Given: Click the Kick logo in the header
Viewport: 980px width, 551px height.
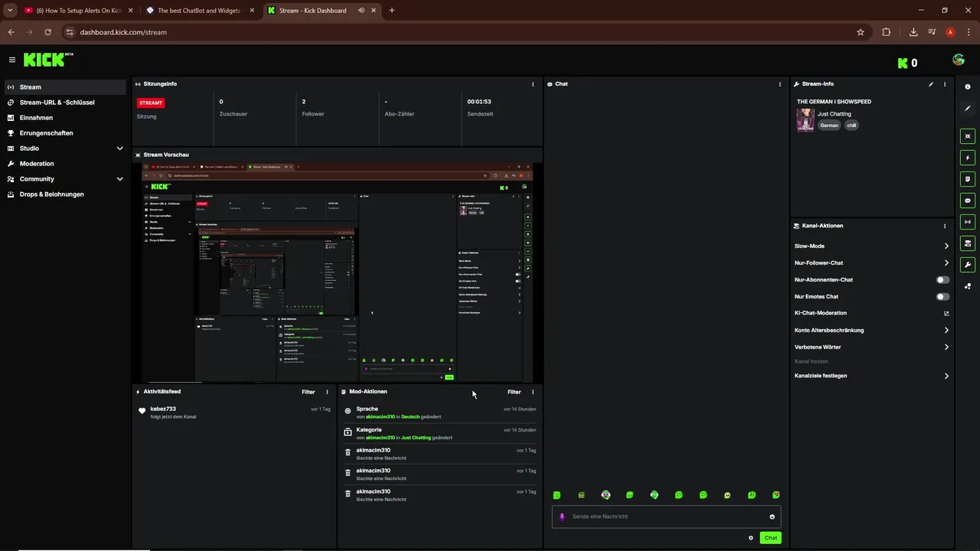Looking at the screenshot, I should click(x=44, y=60).
